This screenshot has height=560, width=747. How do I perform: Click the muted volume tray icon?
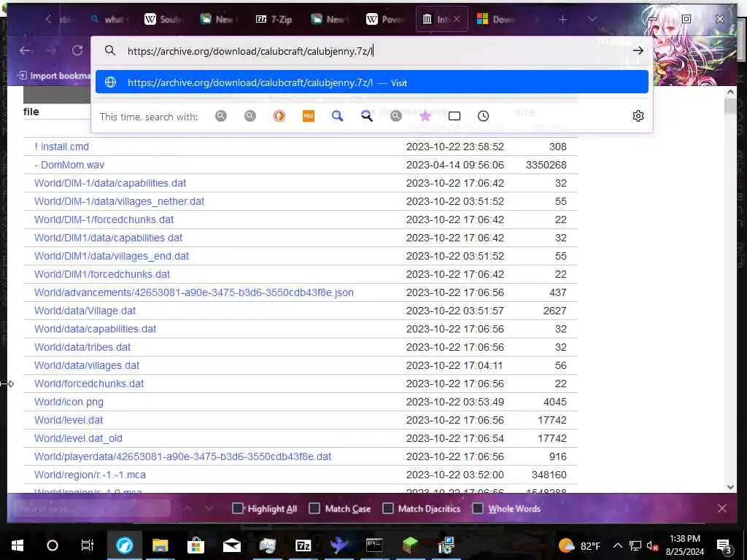pyautogui.click(x=652, y=545)
